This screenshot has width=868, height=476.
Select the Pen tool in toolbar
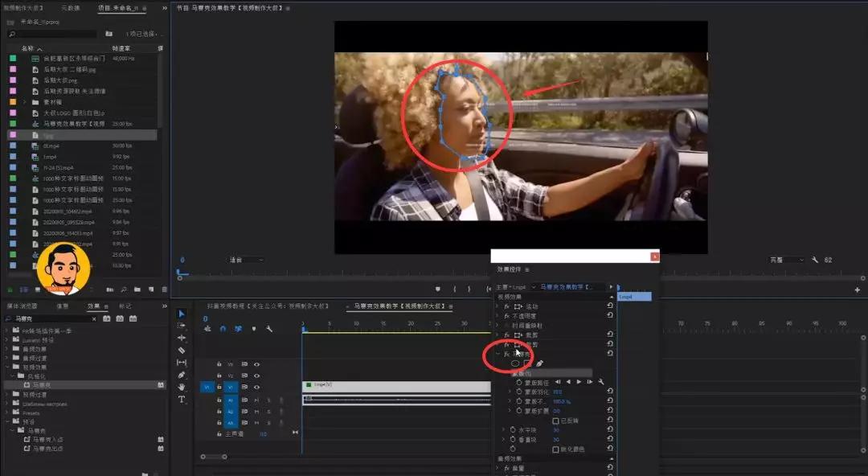182,375
